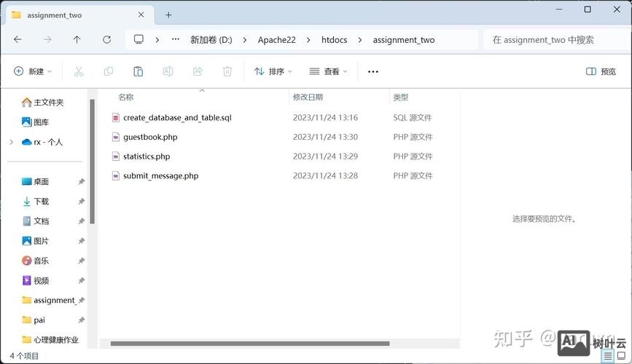Expand chevron after 新加卷 (D:) in path
This screenshot has width=632, height=364.
pos(245,40)
